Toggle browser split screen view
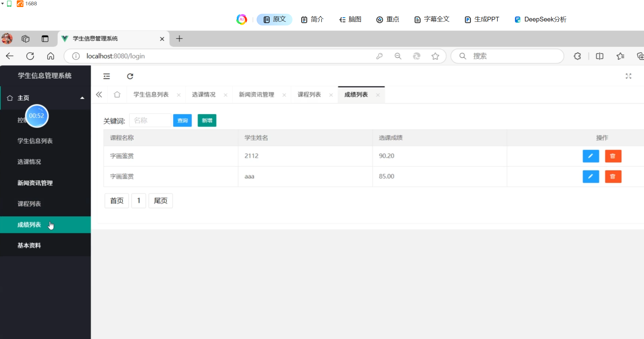The width and height of the screenshot is (644, 339). [599, 56]
